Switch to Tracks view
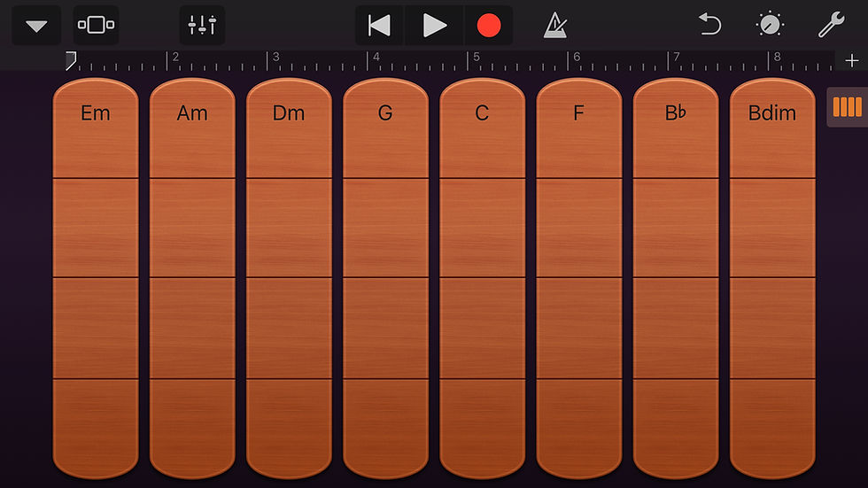Viewport: 868px width, 488px height. (x=96, y=25)
